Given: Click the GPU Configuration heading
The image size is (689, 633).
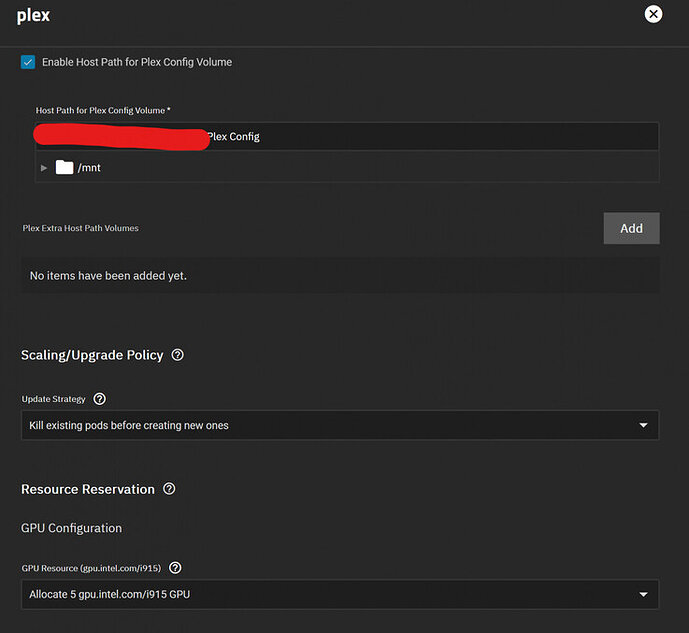Looking at the screenshot, I should tap(71, 528).
